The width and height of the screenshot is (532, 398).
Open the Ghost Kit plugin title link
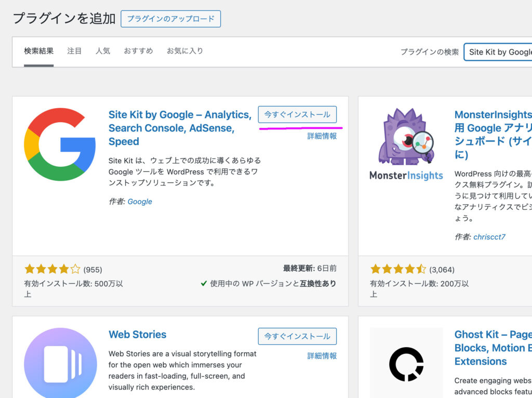[x=494, y=348]
